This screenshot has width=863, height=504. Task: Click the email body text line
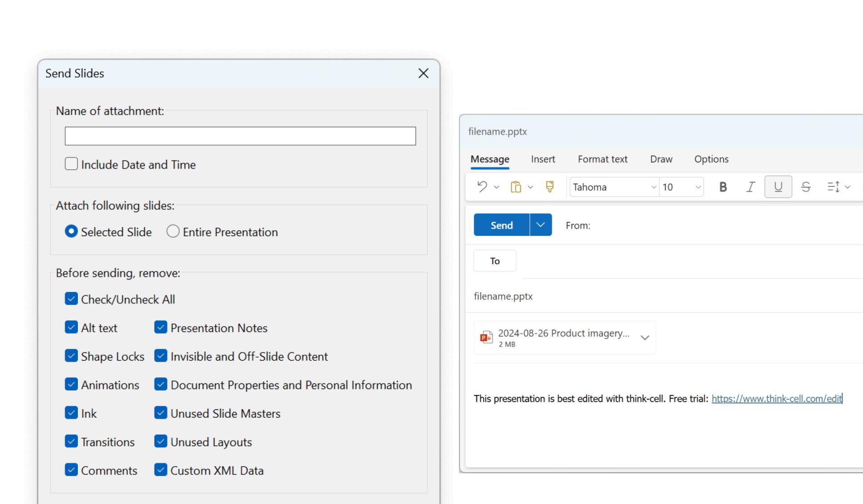[658, 399]
